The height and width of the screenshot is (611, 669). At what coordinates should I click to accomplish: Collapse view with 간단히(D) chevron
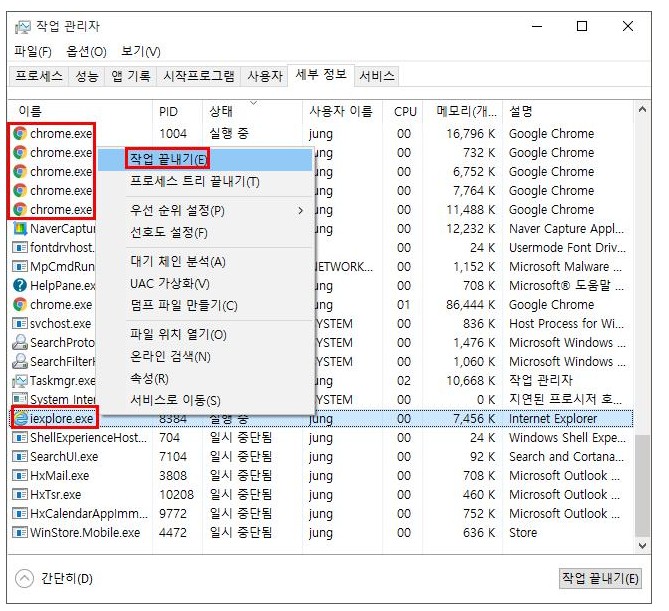pos(25,579)
